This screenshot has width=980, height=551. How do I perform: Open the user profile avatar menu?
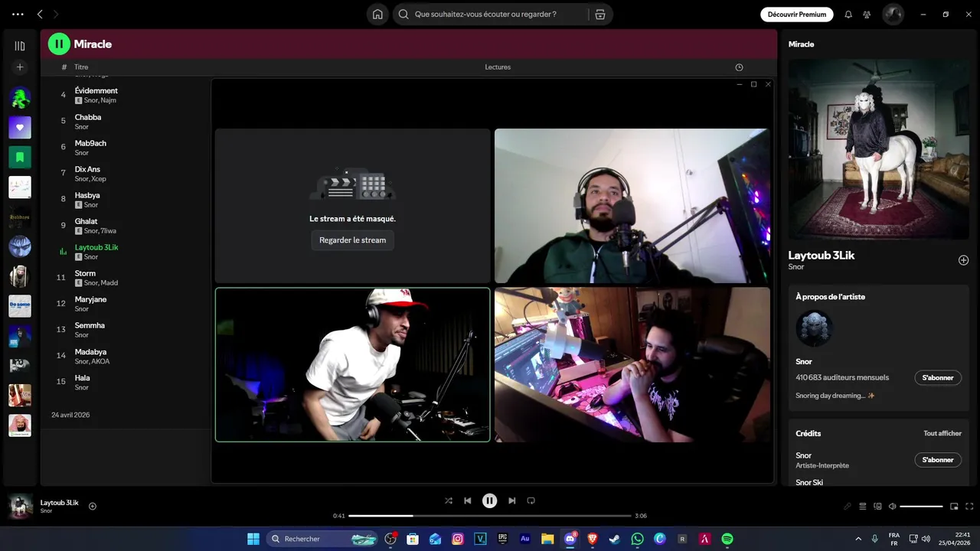[x=893, y=14]
